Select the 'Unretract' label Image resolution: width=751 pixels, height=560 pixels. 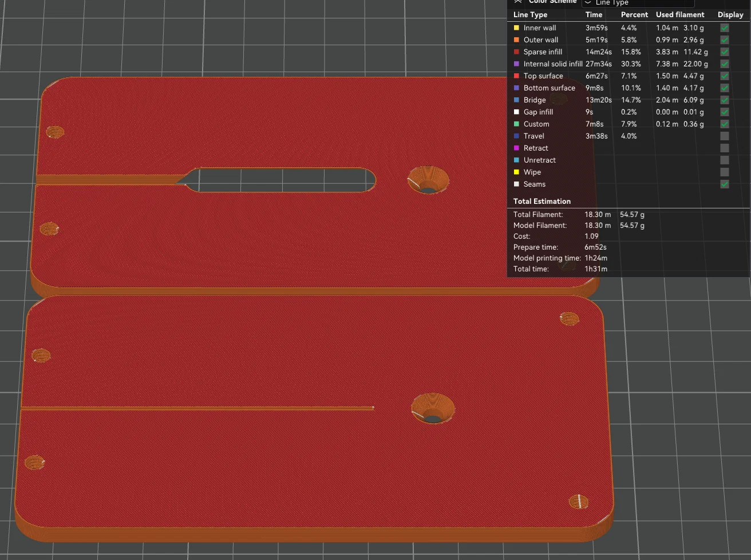click(x=540, y=160)
